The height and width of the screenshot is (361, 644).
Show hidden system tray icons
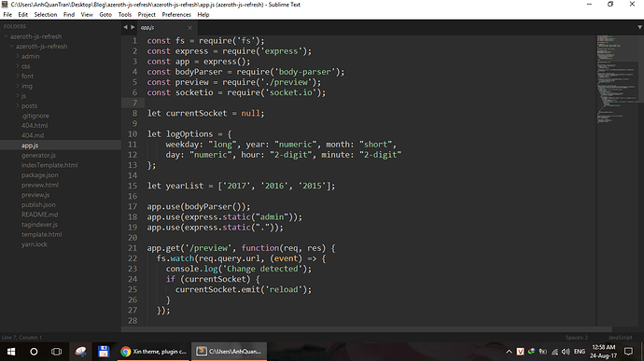[509, 352]
